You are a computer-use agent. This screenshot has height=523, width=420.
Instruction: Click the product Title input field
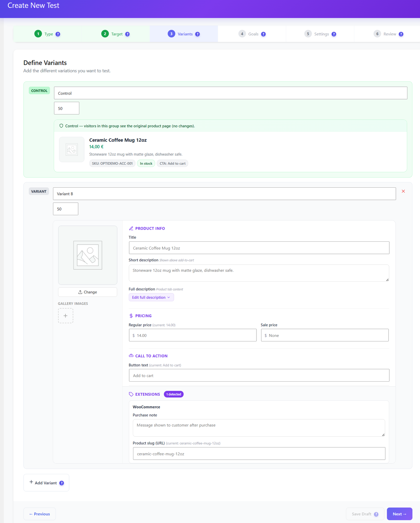click(259, 248)
